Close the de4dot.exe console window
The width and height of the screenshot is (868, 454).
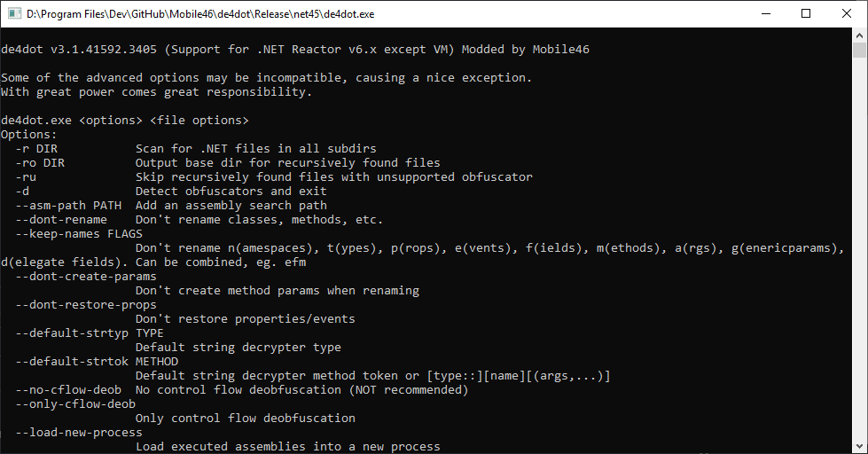click(847, 14)
